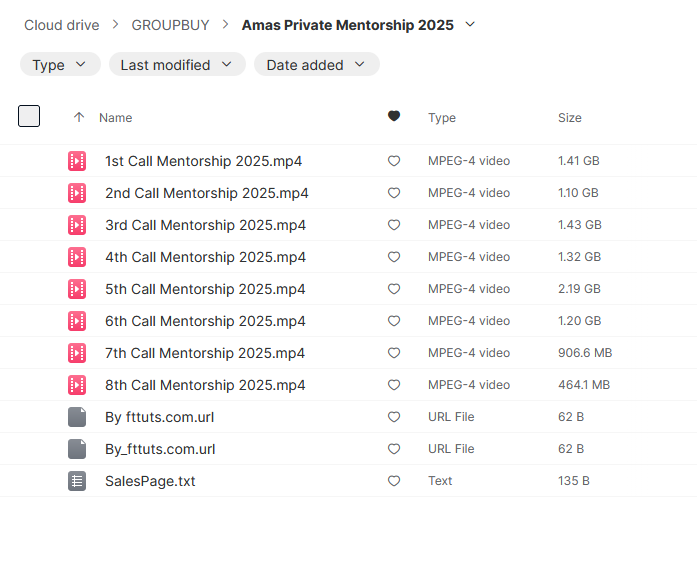Expand the Date added filter dropdown

pyautogui.click(x=316, y=65)
